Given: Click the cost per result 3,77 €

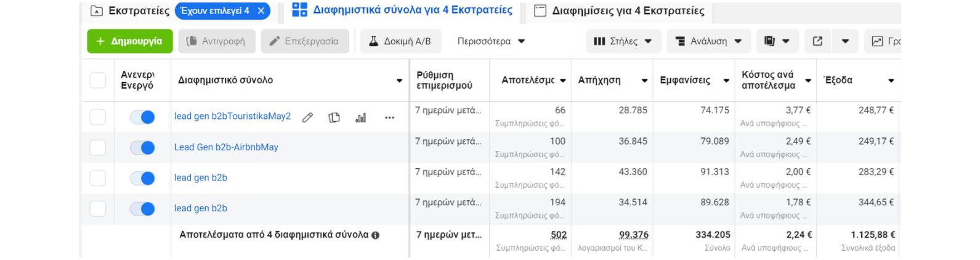Looking at the screenshot, I should coord(798,110).
